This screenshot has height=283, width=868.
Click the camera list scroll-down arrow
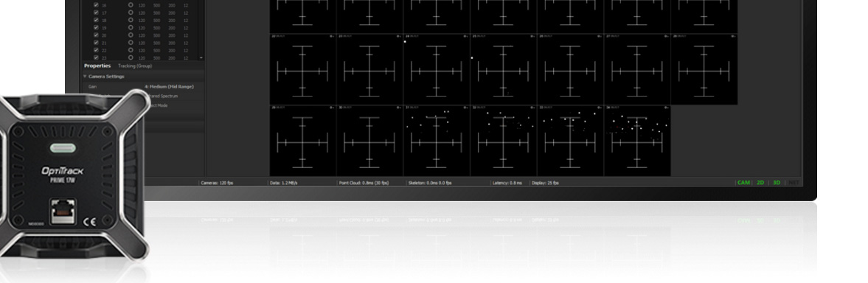[201, 57]
